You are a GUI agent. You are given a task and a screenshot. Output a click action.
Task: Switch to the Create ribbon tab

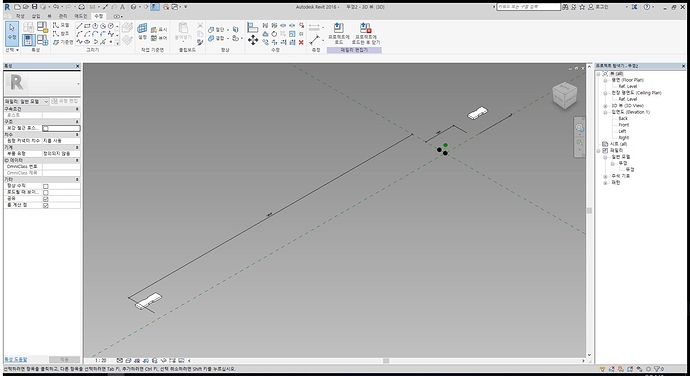coord(20,16)
